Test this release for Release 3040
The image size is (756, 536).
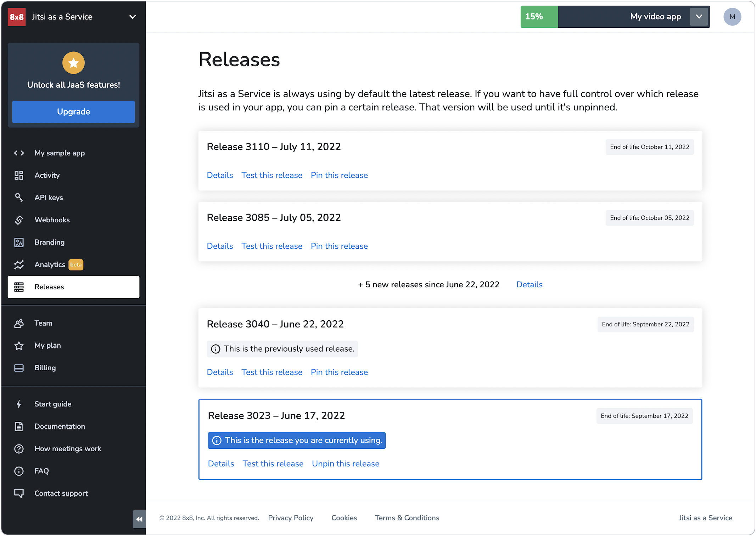(x=272, y=372)
